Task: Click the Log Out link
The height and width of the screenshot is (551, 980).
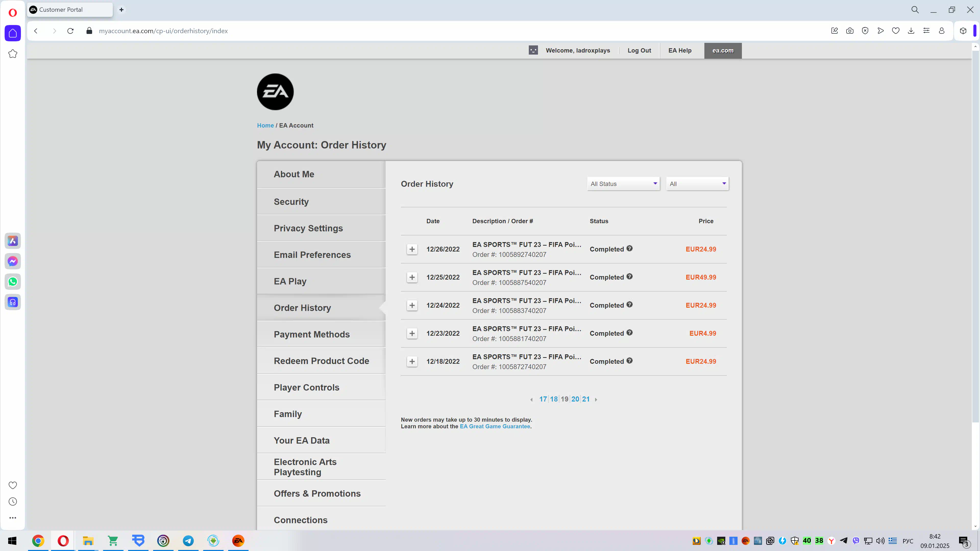Action: [x=639, y=50]
